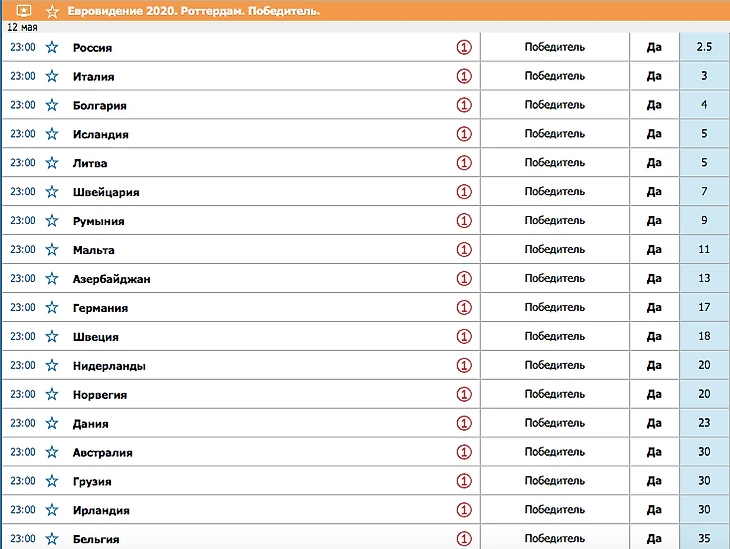Pick odds 30 for Грузия
730x549 pixels.
704,480
